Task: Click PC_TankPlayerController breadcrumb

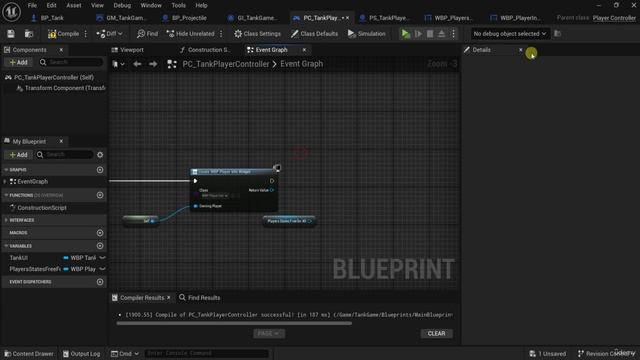Action: click(226, 64)
